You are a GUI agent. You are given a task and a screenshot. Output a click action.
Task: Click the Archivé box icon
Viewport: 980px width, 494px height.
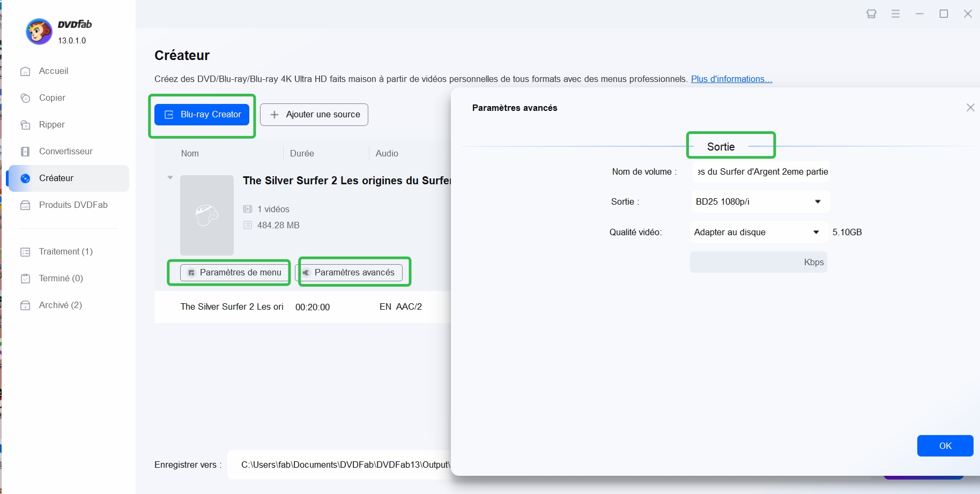point(25,305)
